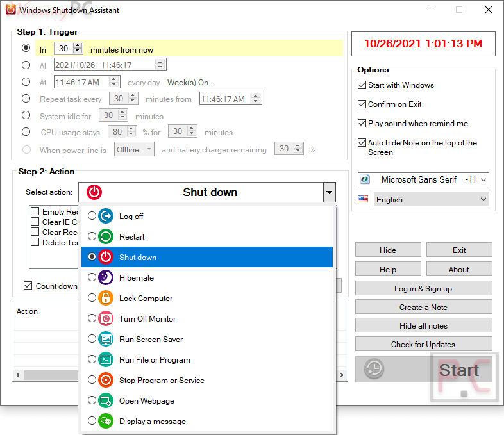The image size is (504, 435).
Task: Check the Clear IE Cache option
Action: pos(35,221)
